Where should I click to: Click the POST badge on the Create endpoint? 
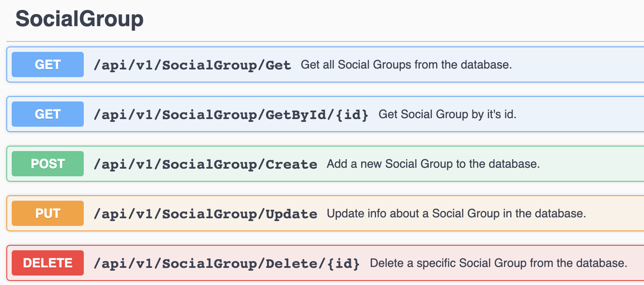point(47,164)
